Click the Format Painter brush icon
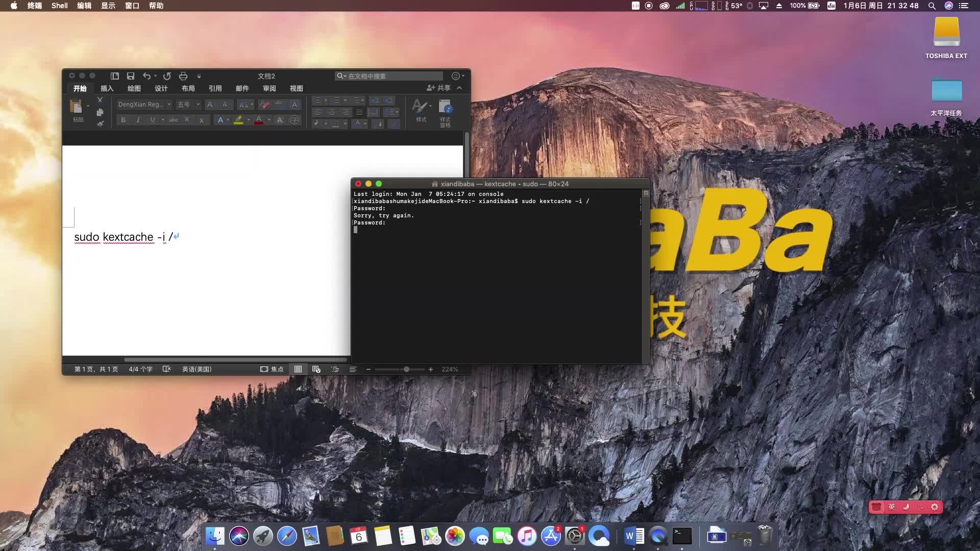 point(100,123)
